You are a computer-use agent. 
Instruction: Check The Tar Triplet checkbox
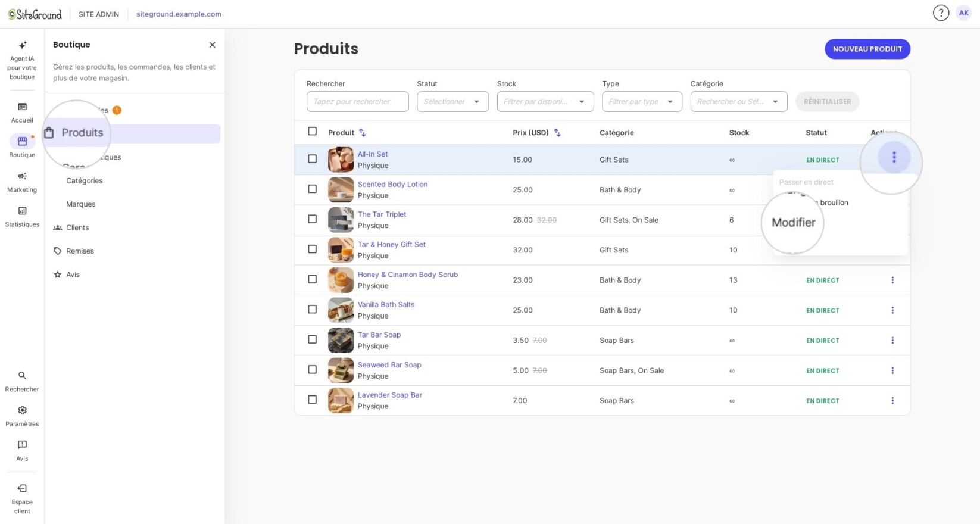(312, 219)
